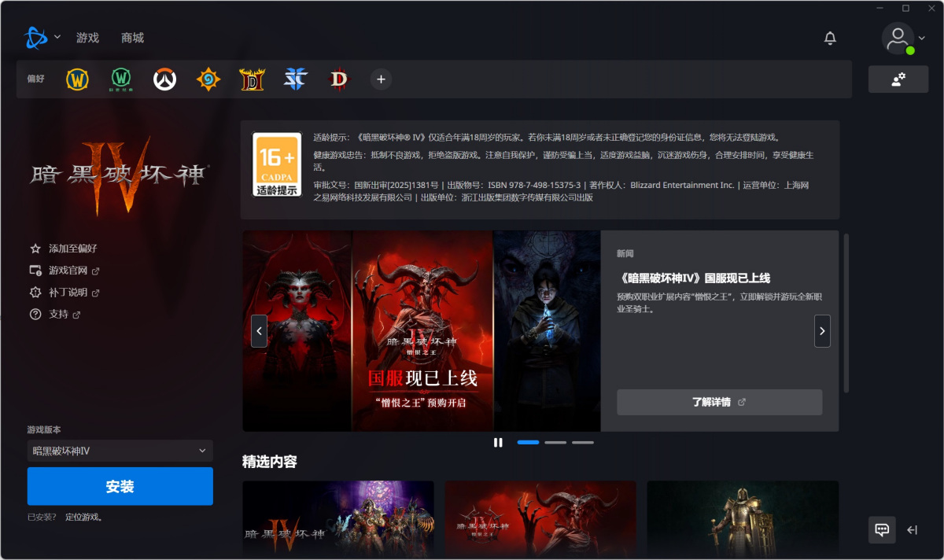
Task: Jump to the second carousel slide indicator
Action: click(555, 443)
